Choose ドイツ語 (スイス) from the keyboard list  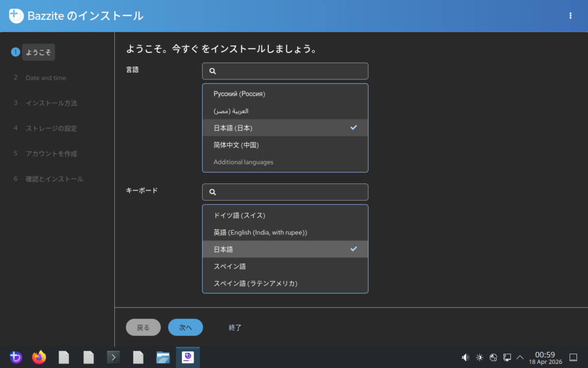[x=285, y=216]
